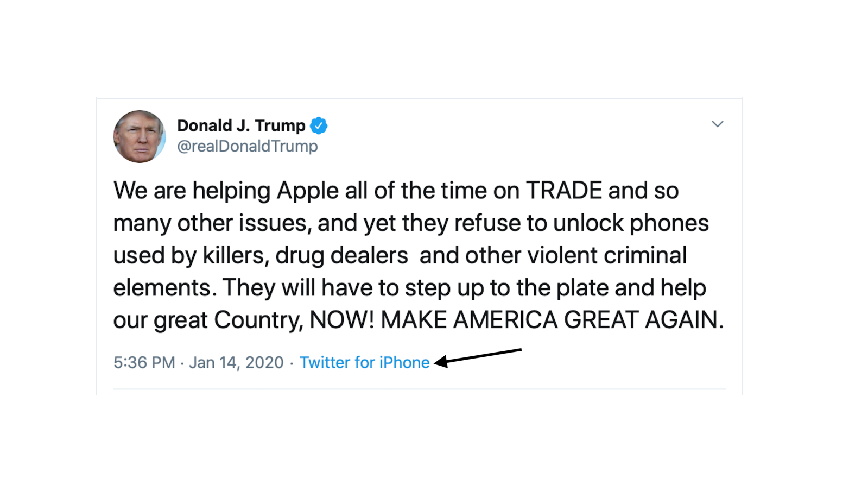The height and width of the screenshot is (478, 868).
Task: Click the horizontal divider below the timestamp
Action: tap(419, 389)
